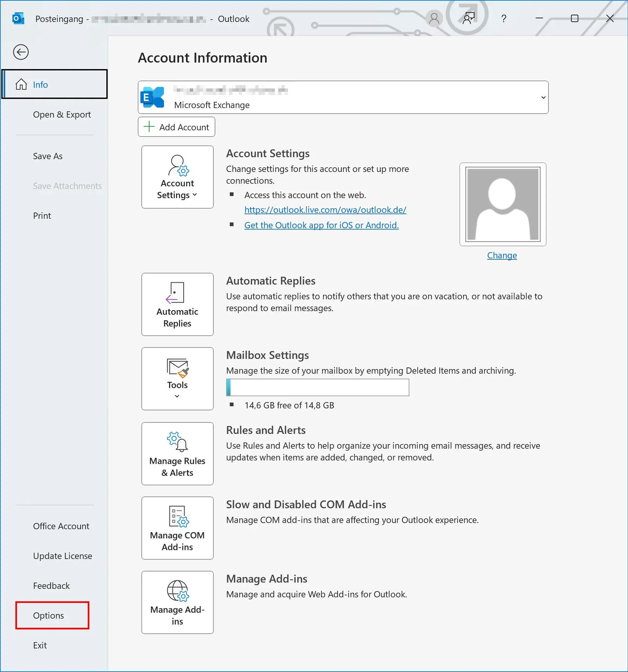Click the Mailbox Settings heading
Image resolution: width=628 pixels, height=672 pixels.
pos(268,355)
